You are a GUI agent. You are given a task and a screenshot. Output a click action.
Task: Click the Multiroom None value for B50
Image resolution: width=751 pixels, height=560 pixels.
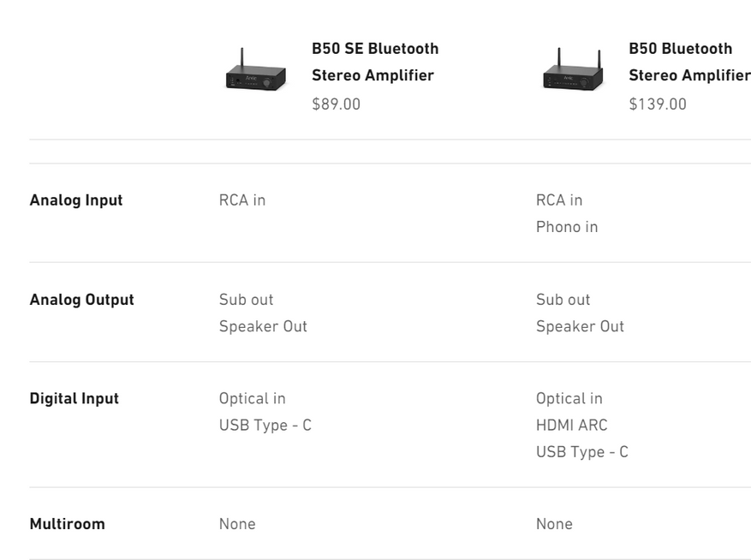(554, 523)
